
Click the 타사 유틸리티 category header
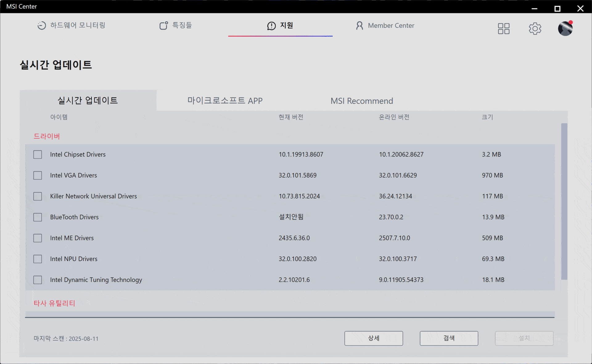coord(54,303)
